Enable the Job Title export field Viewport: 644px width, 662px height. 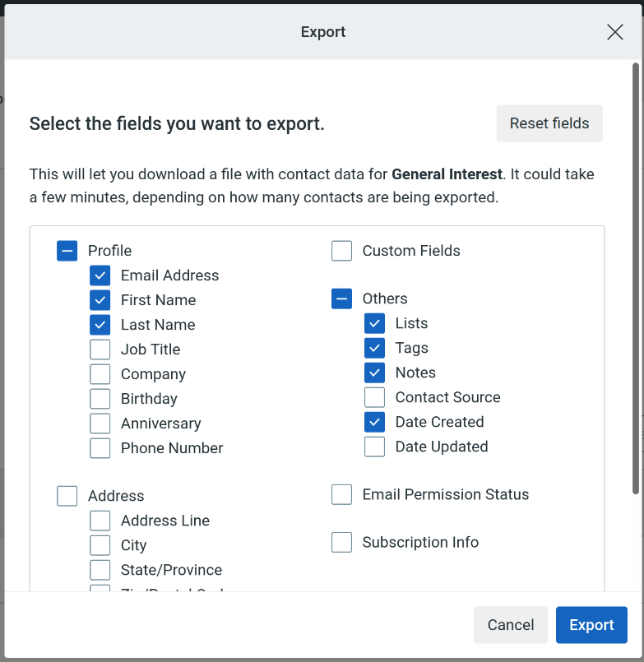click(x=100, y=349)
